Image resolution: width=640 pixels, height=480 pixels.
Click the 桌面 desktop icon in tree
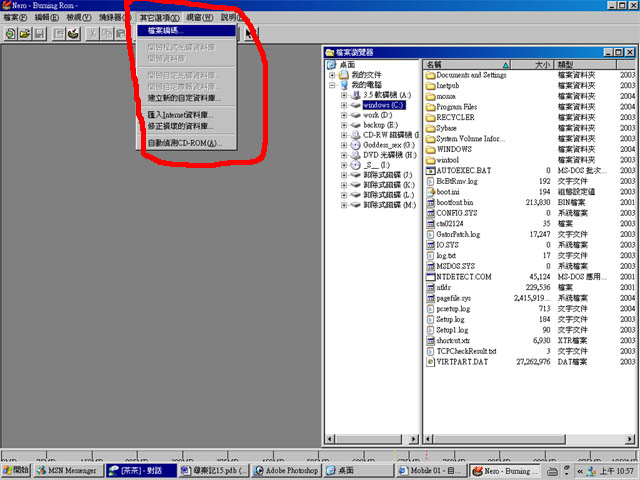tap(331, 64)
